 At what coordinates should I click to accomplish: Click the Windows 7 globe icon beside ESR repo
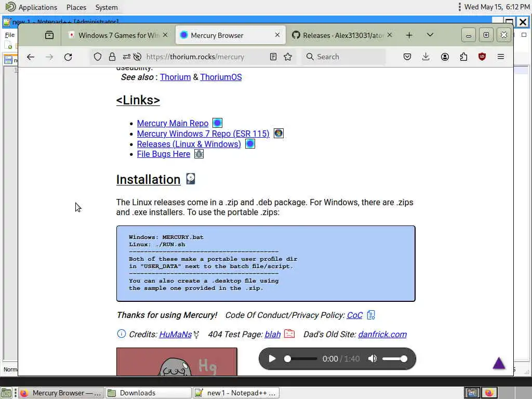278,134
